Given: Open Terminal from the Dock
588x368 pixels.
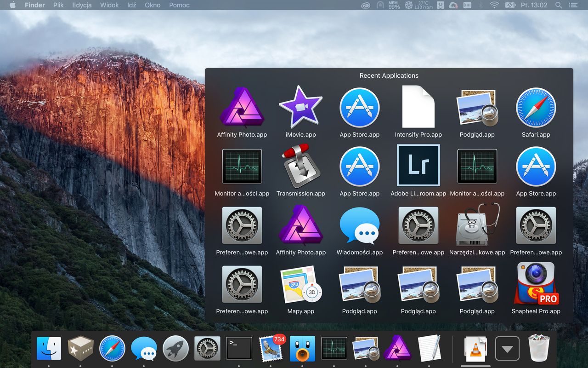Looking at the screenshot, I should click(239, 348).
